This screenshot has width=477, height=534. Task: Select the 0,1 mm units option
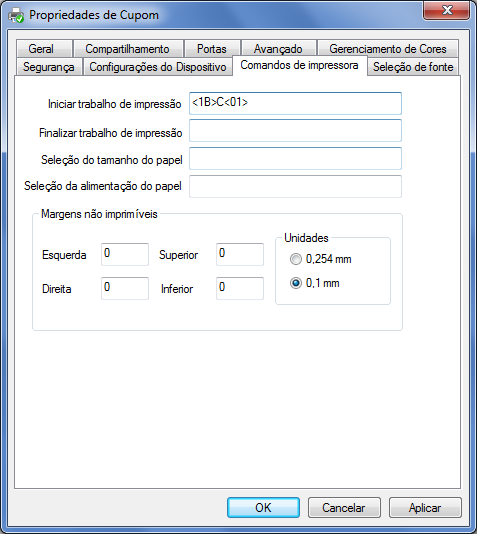click(x=296, y=283)
